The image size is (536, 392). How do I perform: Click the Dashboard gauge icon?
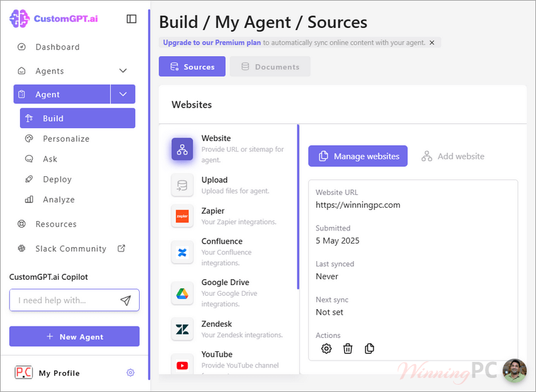(x=21, y=47)
